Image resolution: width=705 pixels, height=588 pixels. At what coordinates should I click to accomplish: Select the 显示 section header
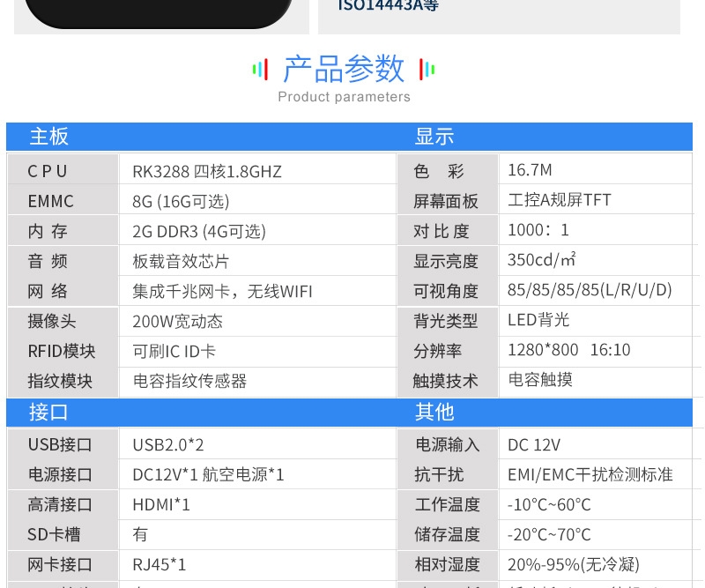(x=434, y=137)
